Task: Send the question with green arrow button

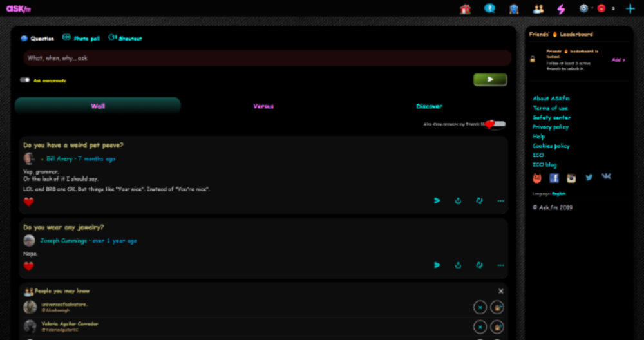Action: pyautogui.click(x=490, y=80)
